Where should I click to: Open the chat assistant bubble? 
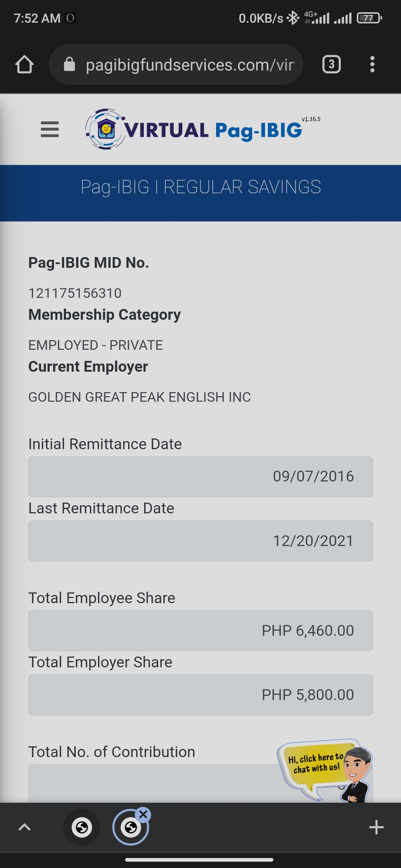point(323,768)
